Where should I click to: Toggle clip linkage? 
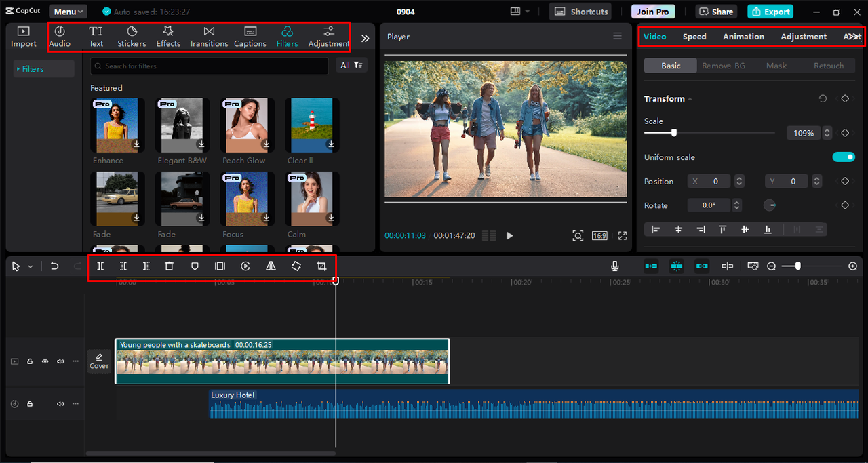(x=701, y=266)
